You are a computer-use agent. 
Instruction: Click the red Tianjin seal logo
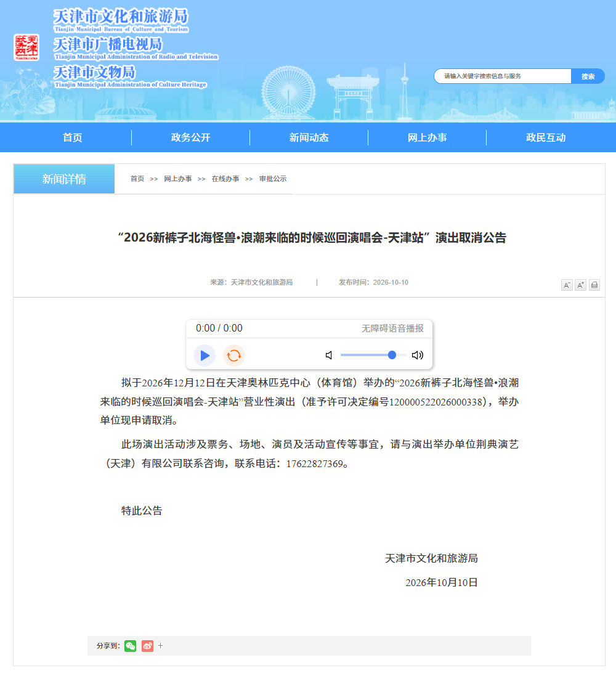click(26, 47)
